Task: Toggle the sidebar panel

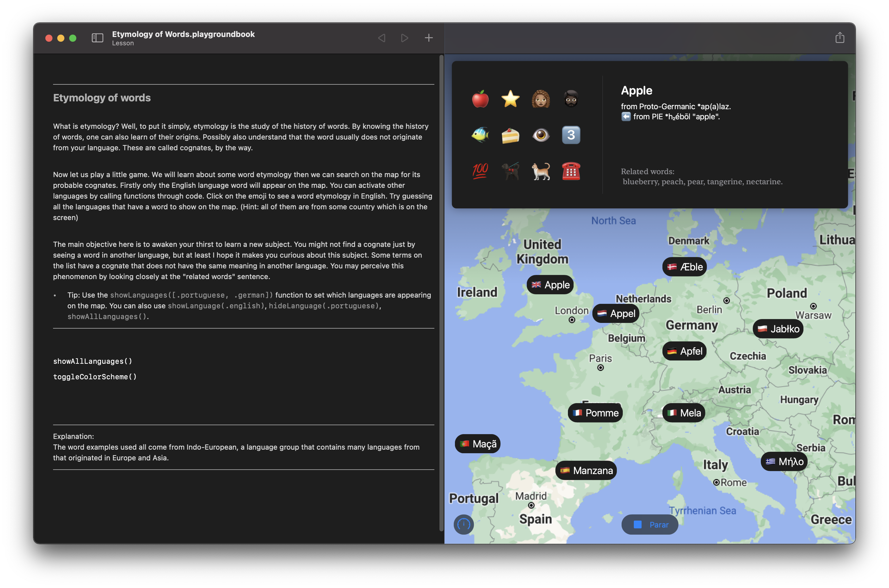Action: click(97, 38)
